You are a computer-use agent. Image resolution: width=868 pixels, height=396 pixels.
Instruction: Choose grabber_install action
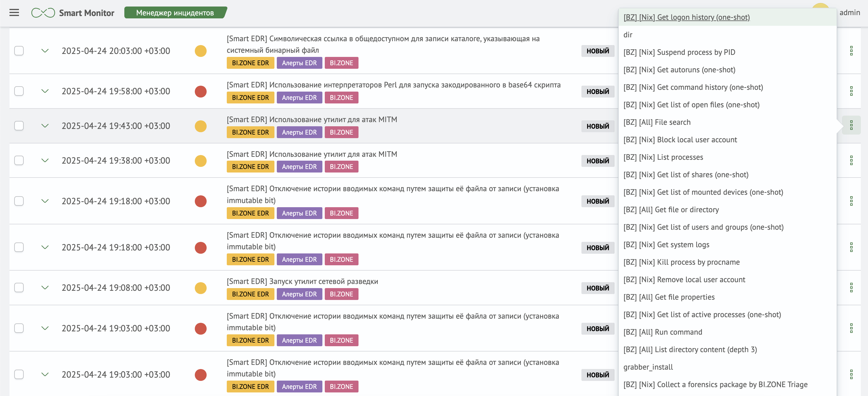(x=727, y=367)
